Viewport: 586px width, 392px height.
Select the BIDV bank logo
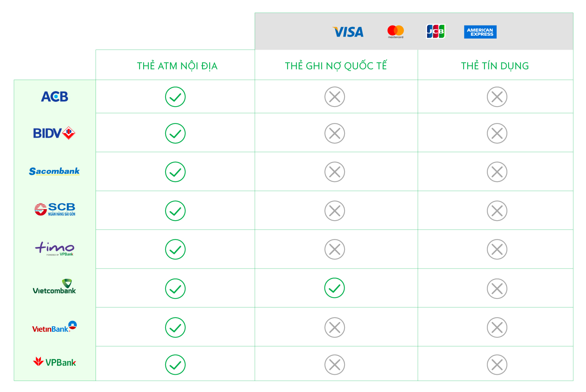point(54,133)
